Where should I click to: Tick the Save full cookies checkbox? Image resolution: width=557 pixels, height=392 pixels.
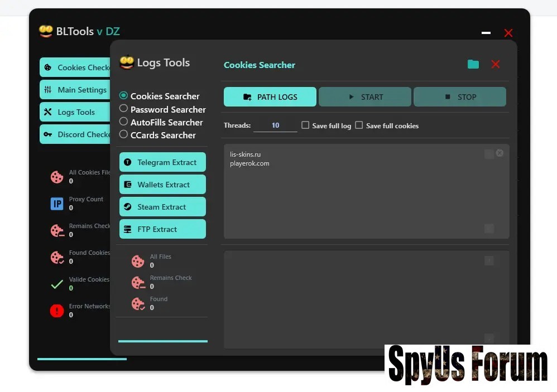click(359, 125)
